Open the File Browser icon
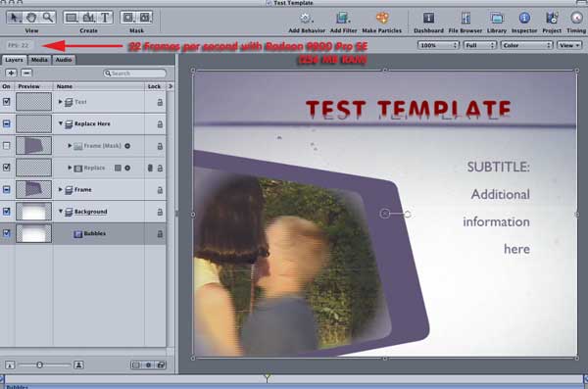 [465, 18]
